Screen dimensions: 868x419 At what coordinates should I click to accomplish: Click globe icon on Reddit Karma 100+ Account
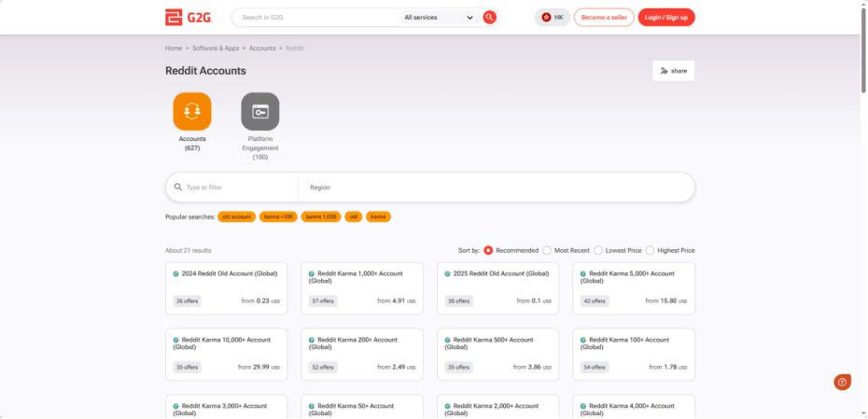coord(583,340)
